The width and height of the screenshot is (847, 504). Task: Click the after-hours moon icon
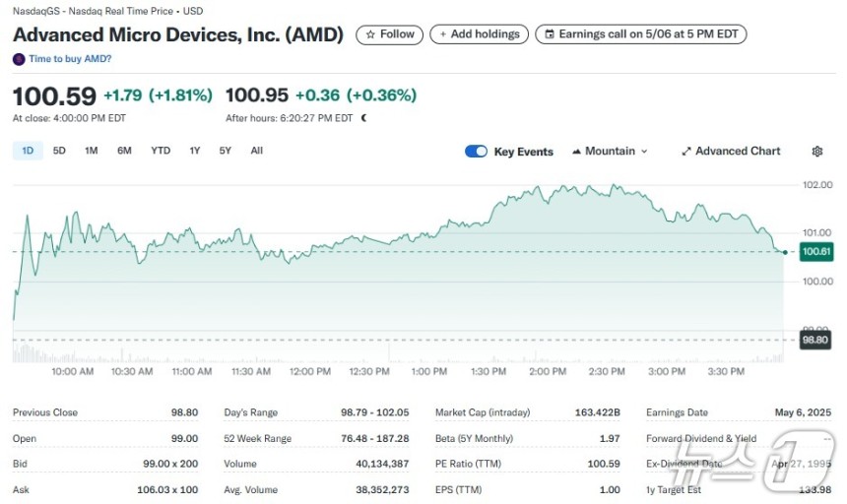coord(364,118)
